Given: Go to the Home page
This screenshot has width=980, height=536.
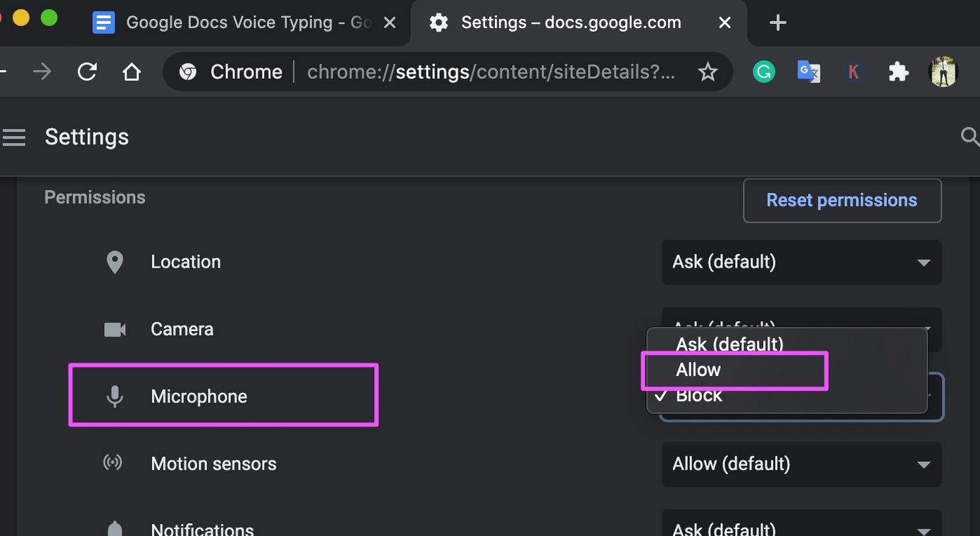Looking at the screenshot, I should click(132, 72).
